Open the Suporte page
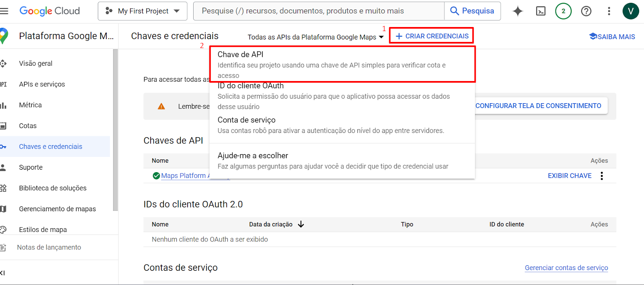Image resolution: width=644 pixels, height=285 pixels. (x=31, y=167)
